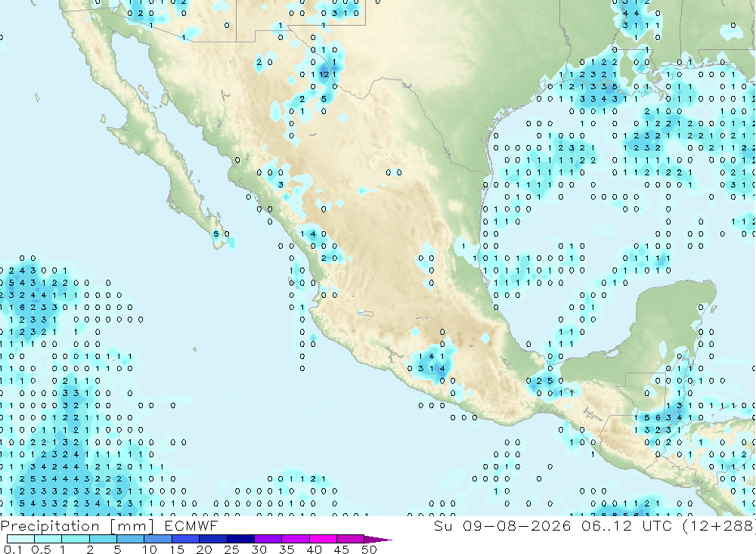Click the 45–50 mm legend swatch
Viewport: 756px width, 554px height.
(x=351, y=539)
